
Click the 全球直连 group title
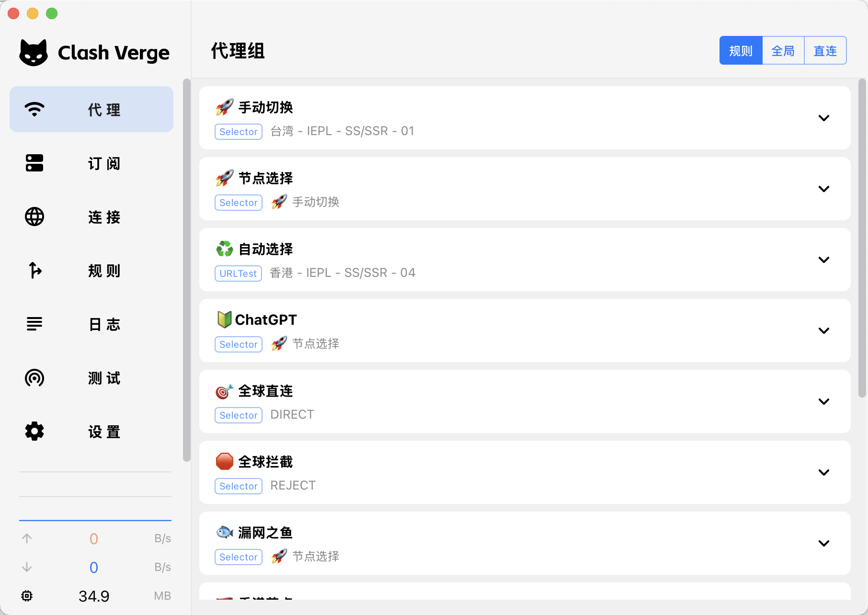pyautogui.click(x=265, y=391)
